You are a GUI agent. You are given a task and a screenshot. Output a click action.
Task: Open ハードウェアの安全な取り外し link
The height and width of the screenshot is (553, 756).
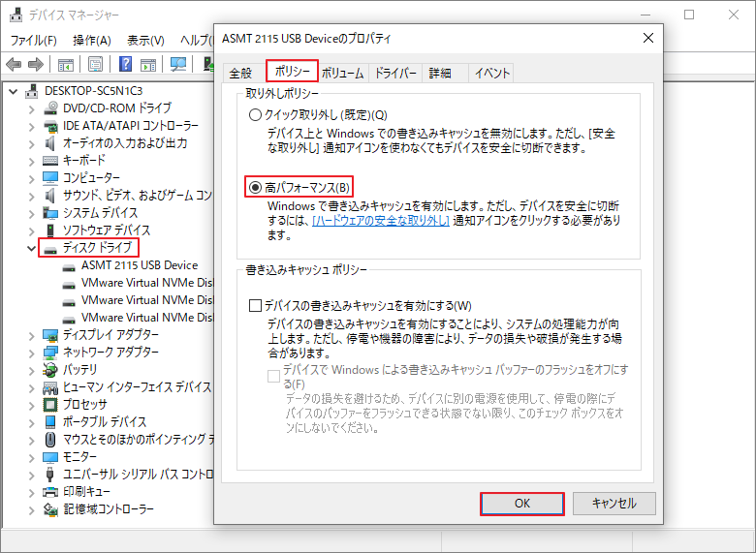(381, 221)
